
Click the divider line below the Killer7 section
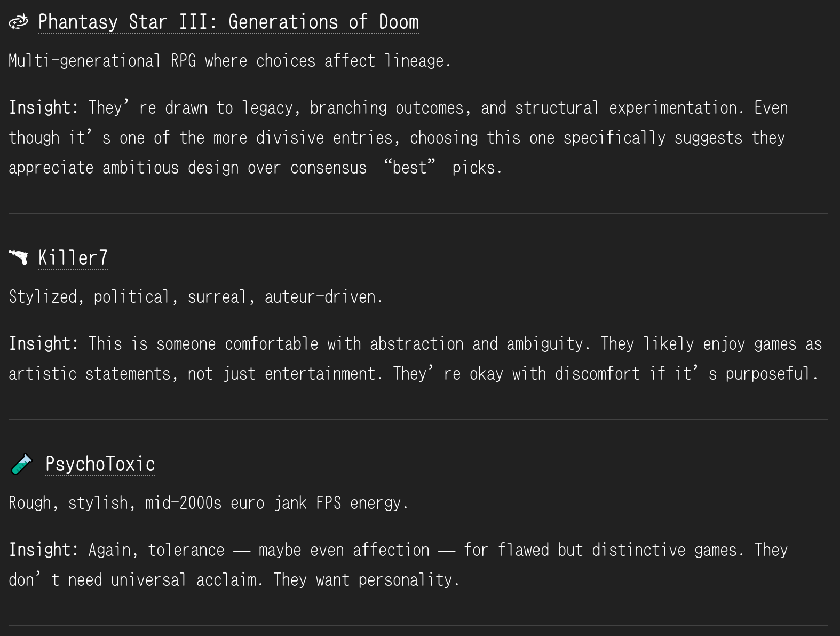pyautogui.click(x=418, y=419)
